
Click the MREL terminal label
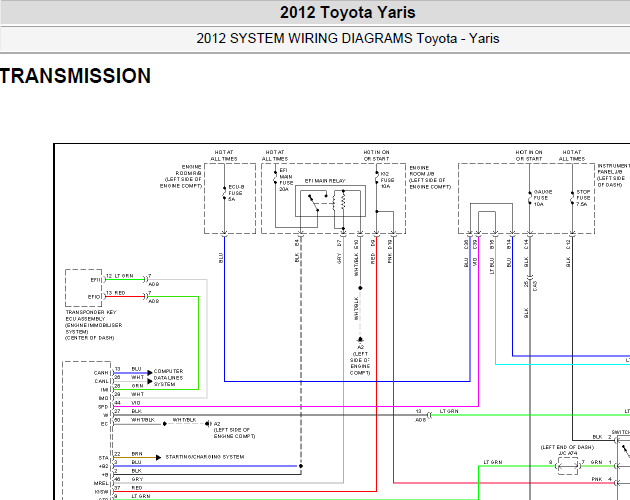[x=101, y=483]
